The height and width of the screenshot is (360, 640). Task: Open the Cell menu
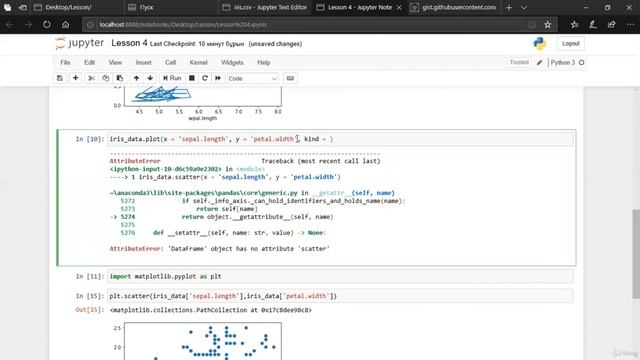[x=170, y=62]
